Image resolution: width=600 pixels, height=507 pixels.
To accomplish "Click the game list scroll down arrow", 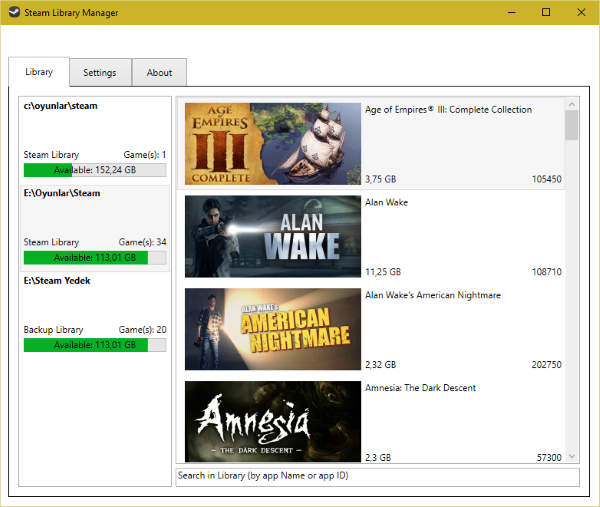I will tap(572, 456).
